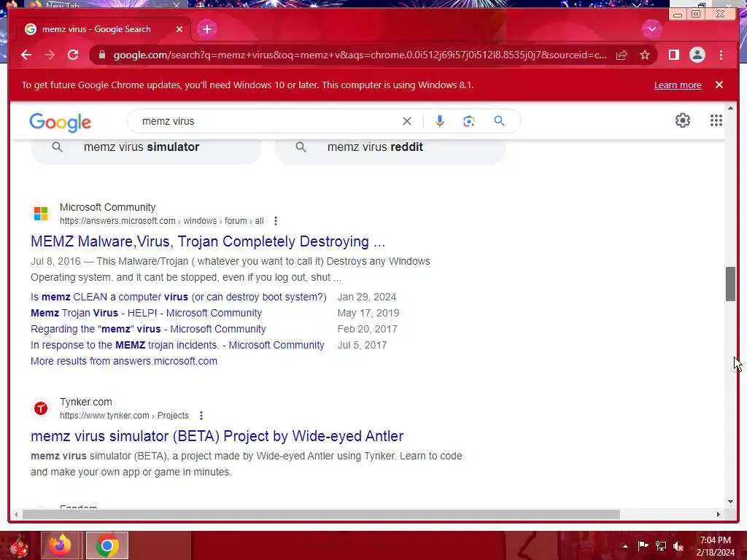Open the Tynker.com result options menu
The width and height of the screenshot is (747, 560).
point(201,416)
